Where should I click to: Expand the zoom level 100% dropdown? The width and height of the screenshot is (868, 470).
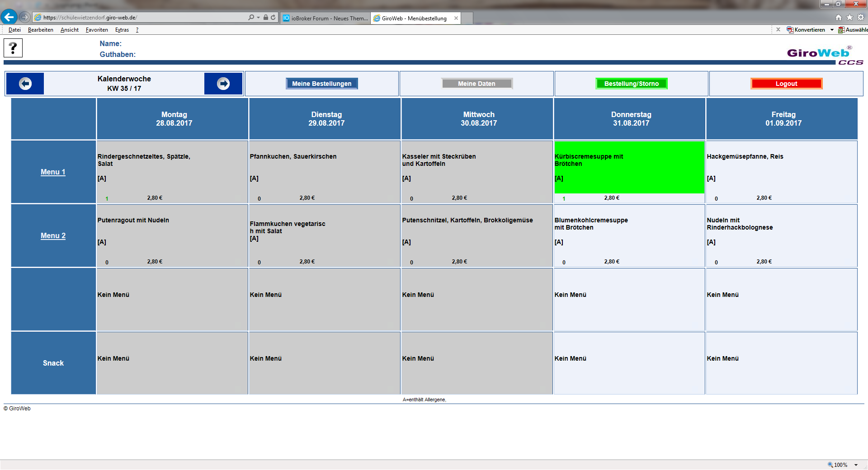point(856,465)
